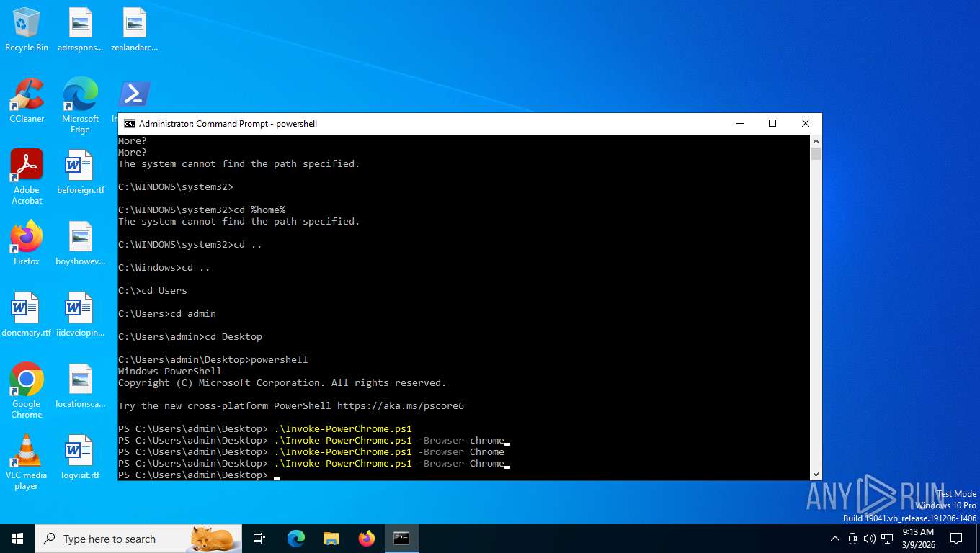Open Microsoft Edge desktop shortcut
Image resolution: width=980 pixels, height=553 pixels.
click(x=81, y=106)
